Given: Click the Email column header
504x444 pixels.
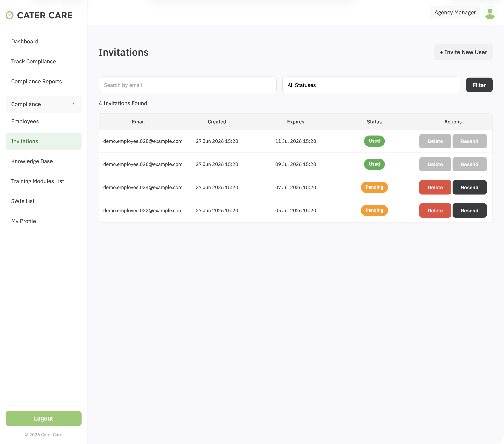Looking at the screenshot, I should (x=138, y=122).
